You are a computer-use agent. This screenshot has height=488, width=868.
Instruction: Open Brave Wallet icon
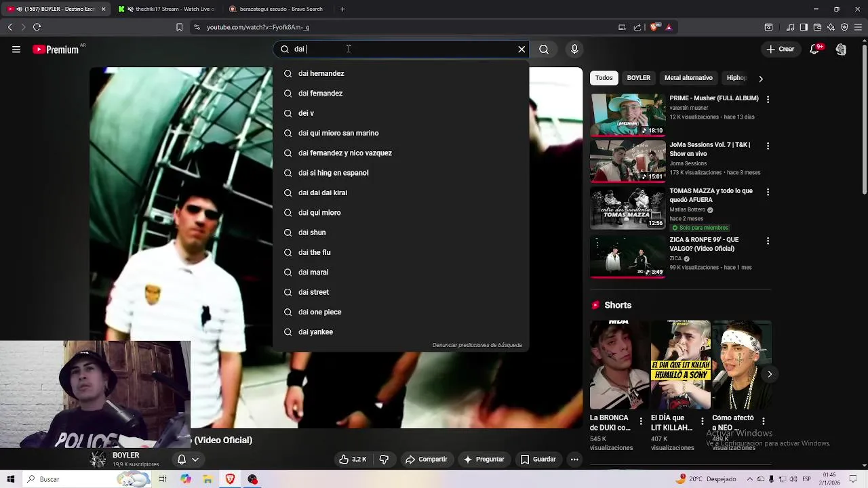817,27
